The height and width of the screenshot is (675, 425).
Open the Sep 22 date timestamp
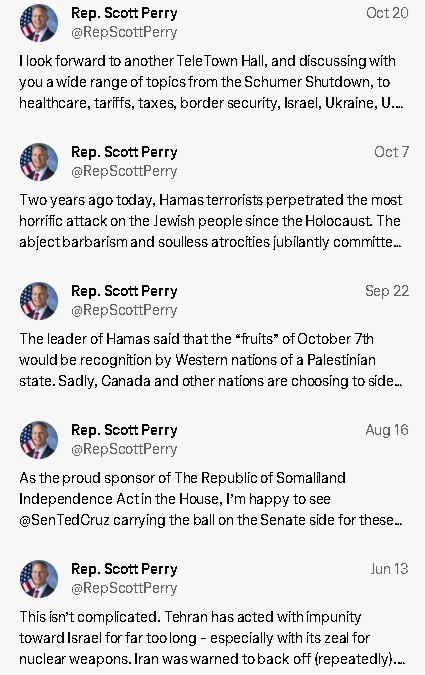tap(387, 291)
